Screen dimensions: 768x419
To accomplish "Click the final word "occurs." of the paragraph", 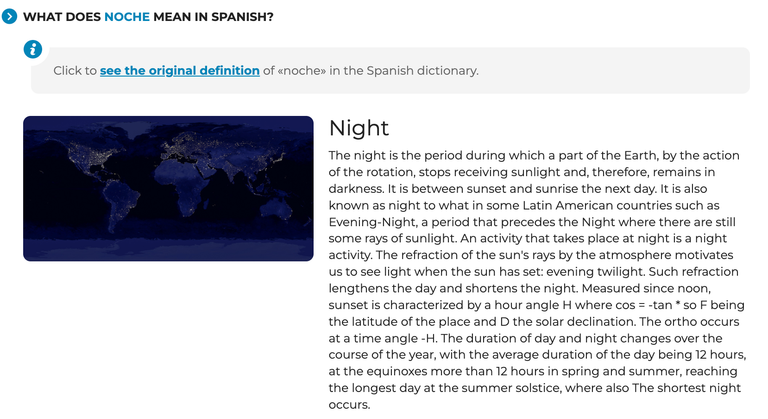I will (349, 405).
